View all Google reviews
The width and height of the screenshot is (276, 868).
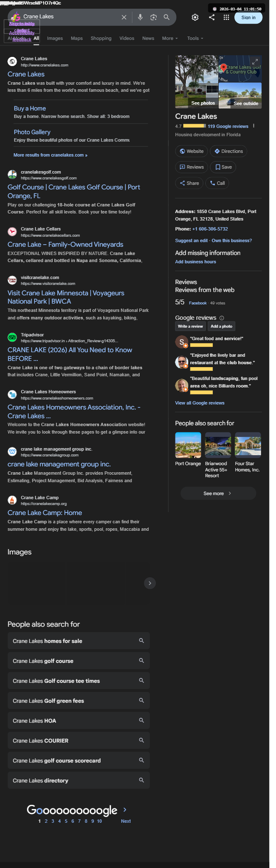[x=200, y=403]
